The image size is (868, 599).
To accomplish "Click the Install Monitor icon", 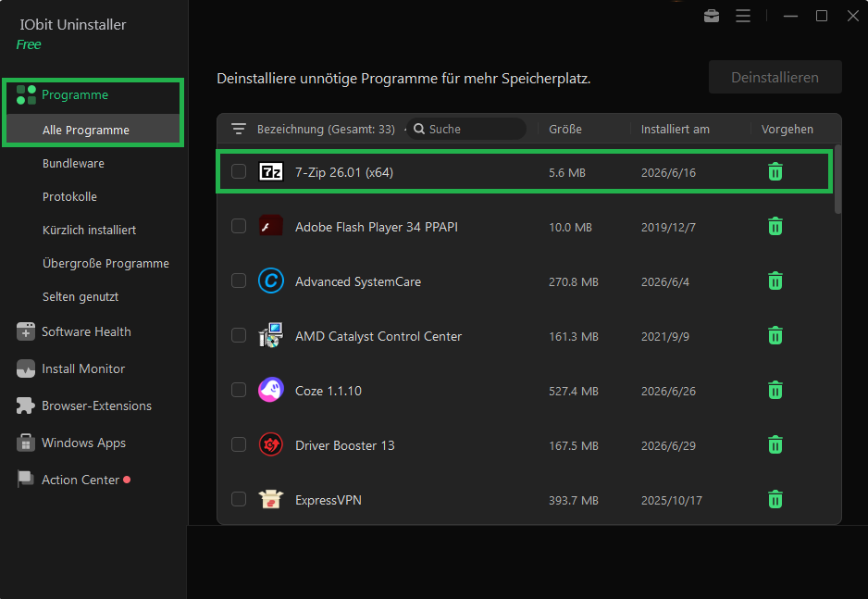I will coord(26,368).
